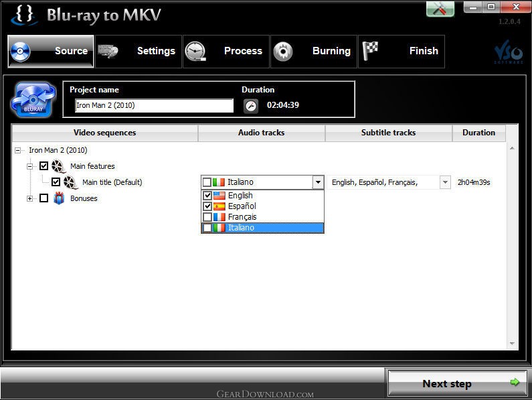Switch to the Settings tab
532x400 pixels.
tap(139, 52)
